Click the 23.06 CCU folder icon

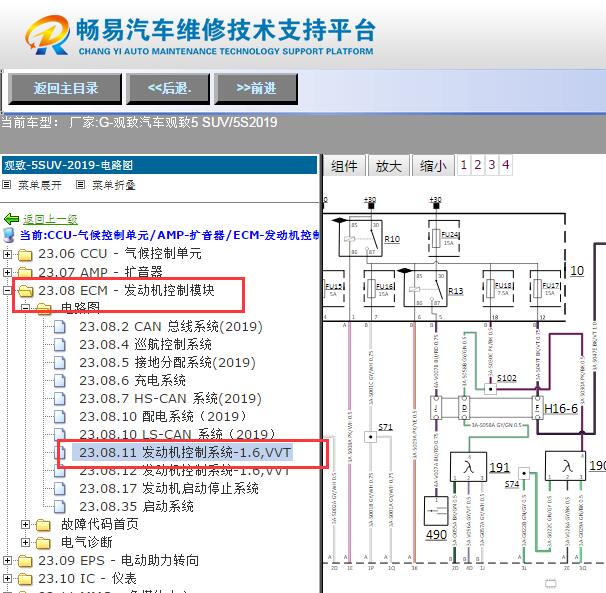(x=25, y=254)
